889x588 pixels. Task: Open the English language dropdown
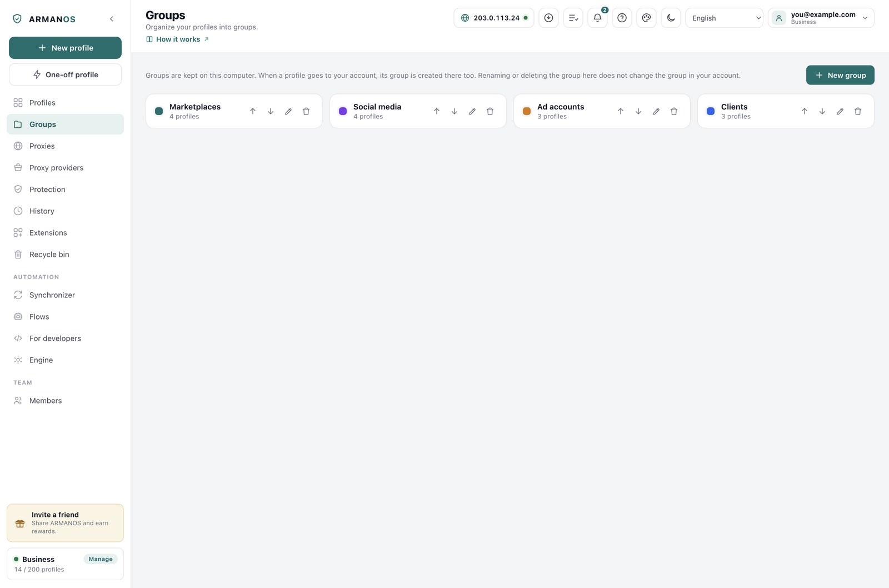pos(724,18)
